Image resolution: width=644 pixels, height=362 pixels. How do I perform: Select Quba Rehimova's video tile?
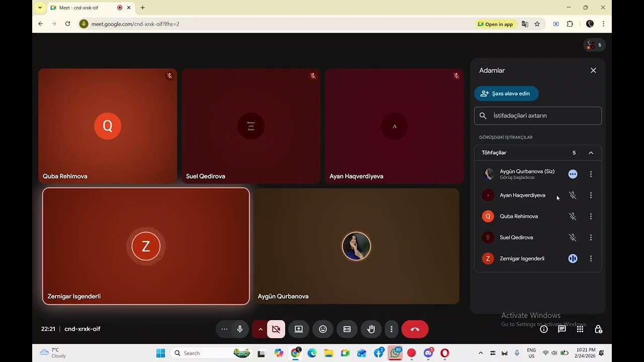(108, 126)
